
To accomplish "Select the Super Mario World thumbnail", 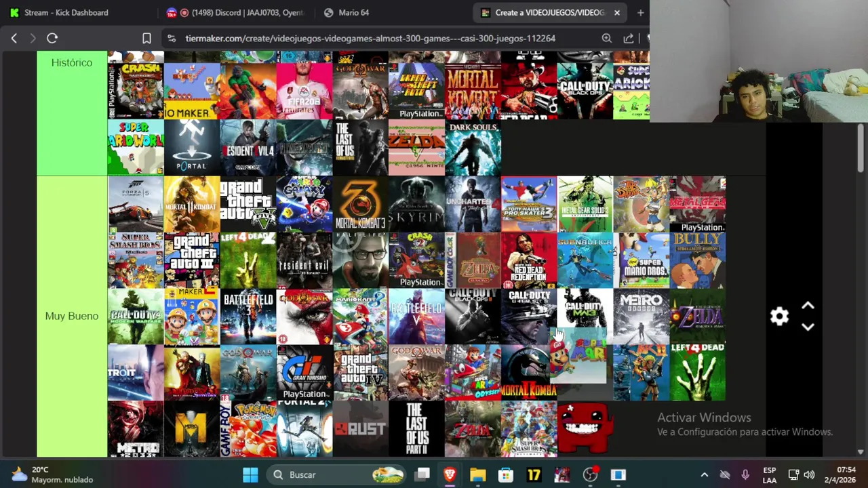I will (x=136, y=147).
